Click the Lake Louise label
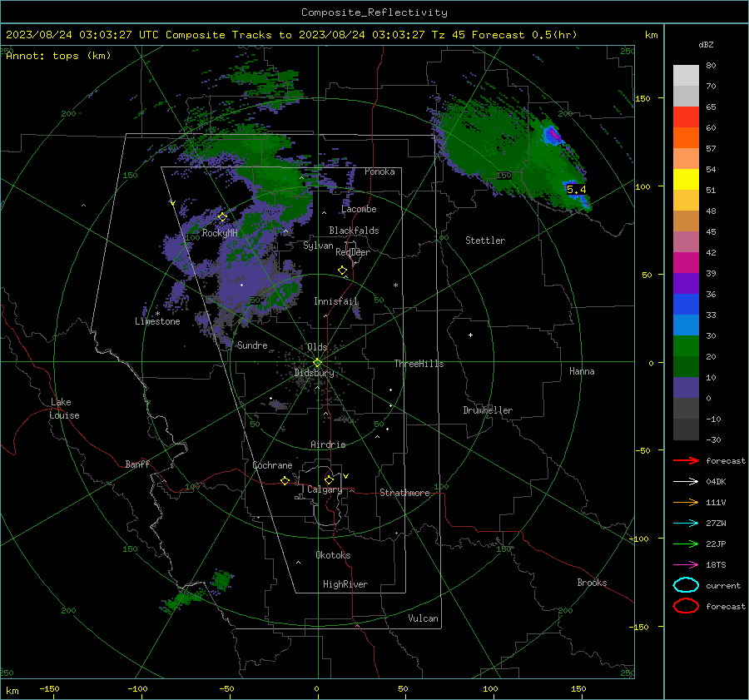Screen dimensions: 749x700 point(64,409)
